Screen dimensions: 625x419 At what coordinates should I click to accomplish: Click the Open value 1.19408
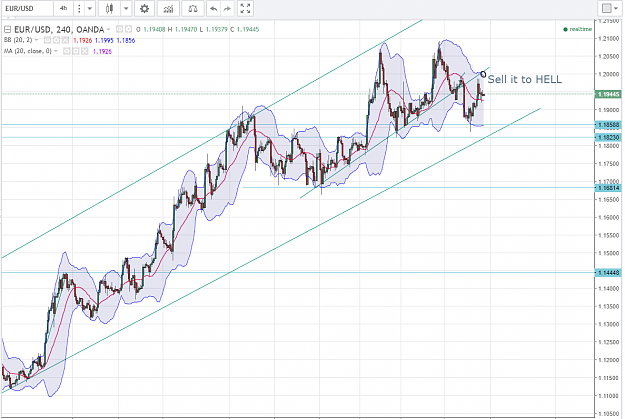click(x=154, y=30)
